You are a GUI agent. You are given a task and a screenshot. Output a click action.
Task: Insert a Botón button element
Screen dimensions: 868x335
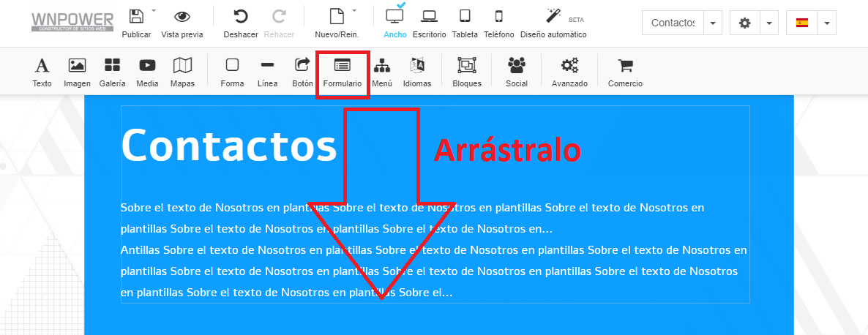point(302,72)
